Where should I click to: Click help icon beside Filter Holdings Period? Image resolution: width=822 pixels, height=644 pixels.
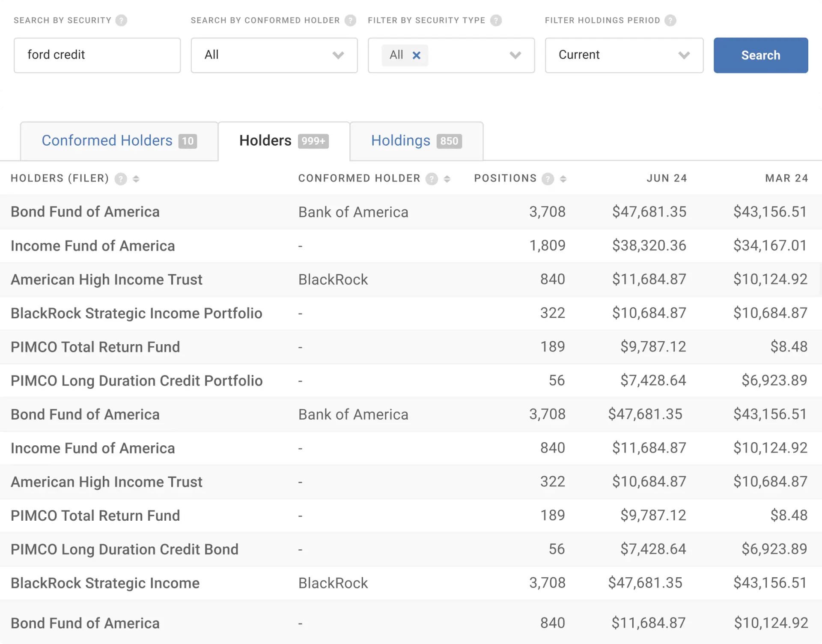[670, 20]
